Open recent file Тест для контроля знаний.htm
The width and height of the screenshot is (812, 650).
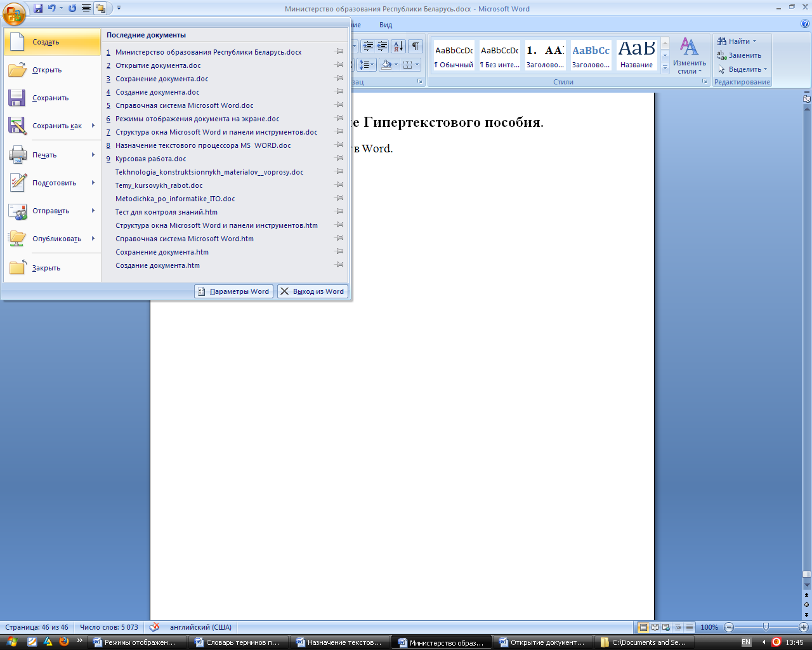pos(225,212)
